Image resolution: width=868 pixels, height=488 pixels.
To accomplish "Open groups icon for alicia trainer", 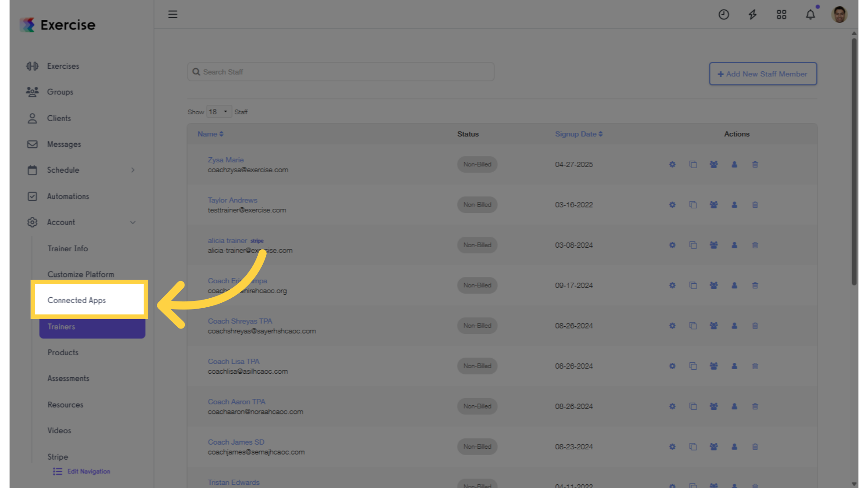I will (x=714, y=245).
